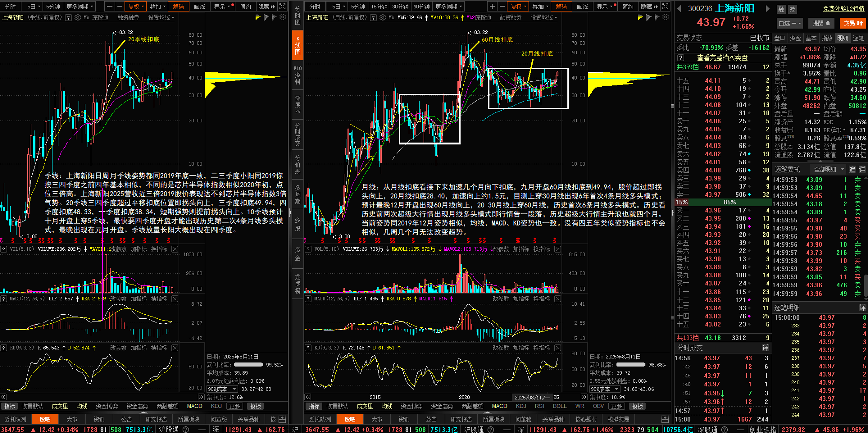Close the right MACD indicator panel
Screen dimensions: 868x433
[557, 299]
